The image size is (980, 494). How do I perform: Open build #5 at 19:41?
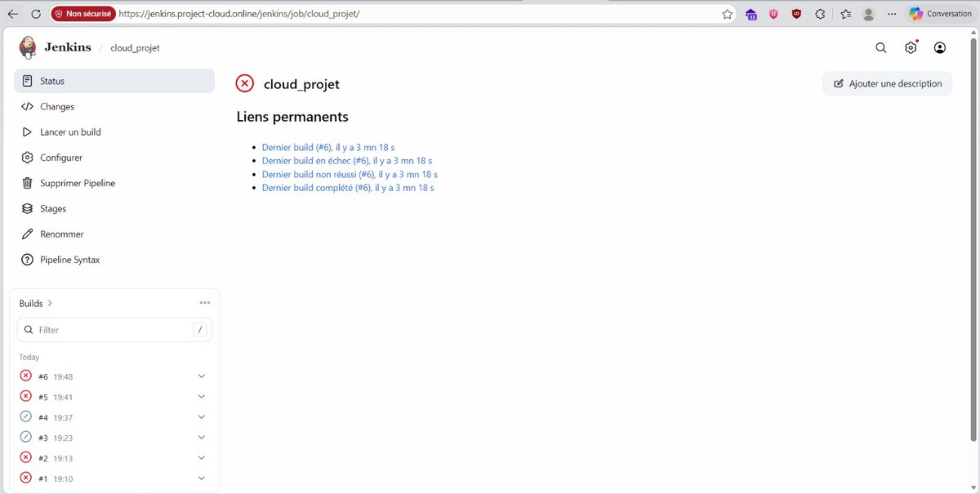(x=56, y=397)
